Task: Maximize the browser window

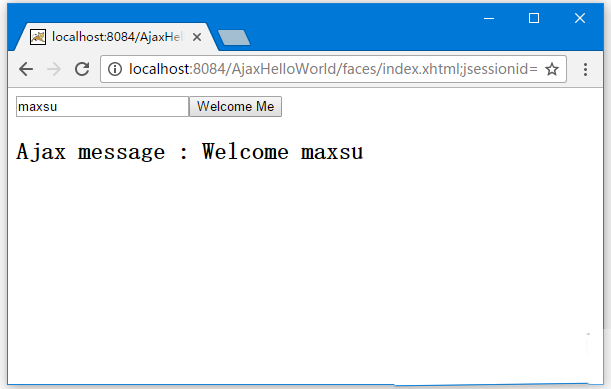Action: point(534,18)
